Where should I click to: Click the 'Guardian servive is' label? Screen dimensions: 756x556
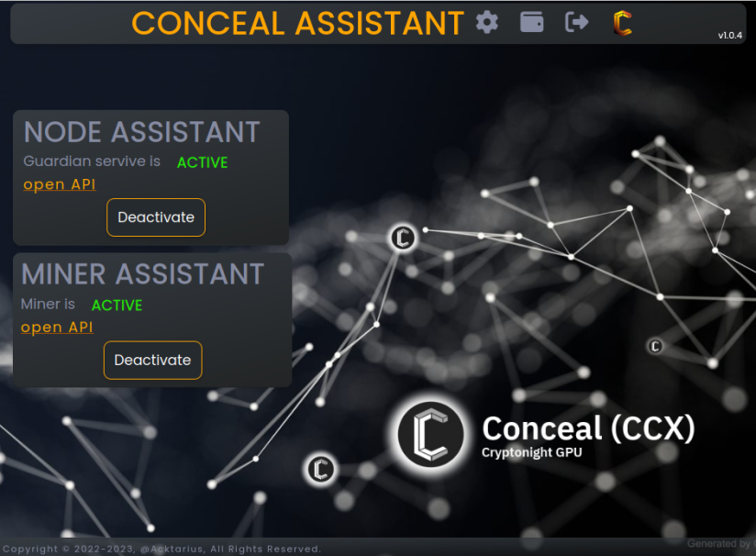click(x=92, y=161)
